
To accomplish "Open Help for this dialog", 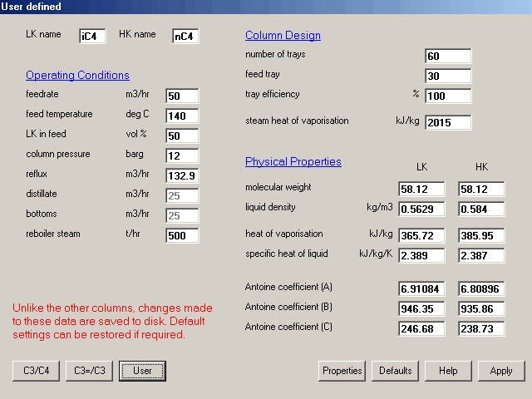I will (x=448, y=371).
